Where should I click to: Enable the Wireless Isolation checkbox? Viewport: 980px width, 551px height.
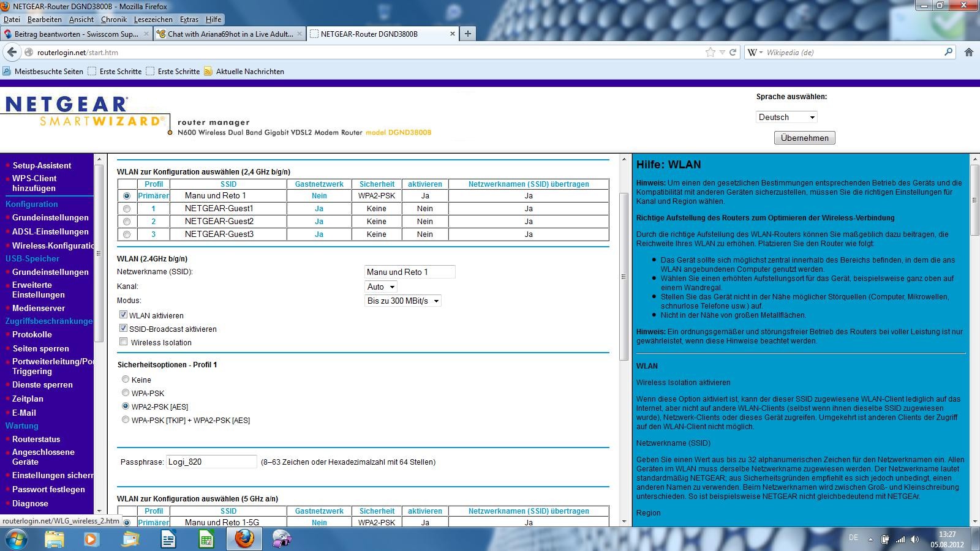pos(124,342)
